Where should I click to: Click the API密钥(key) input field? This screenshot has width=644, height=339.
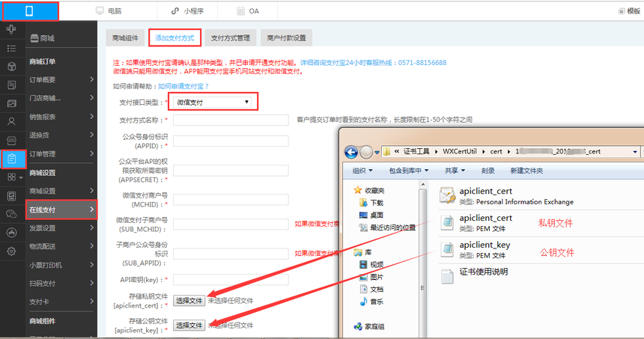231,279
